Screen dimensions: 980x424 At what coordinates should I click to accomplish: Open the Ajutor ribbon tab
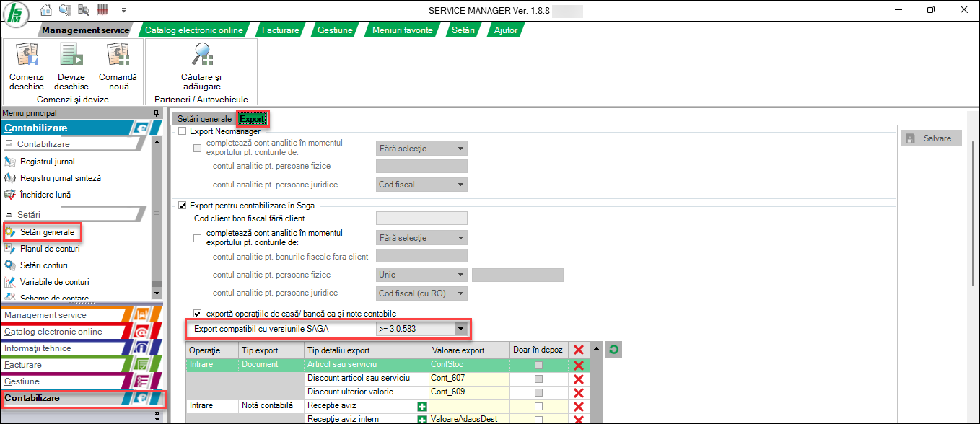click(x=505, y=30)
